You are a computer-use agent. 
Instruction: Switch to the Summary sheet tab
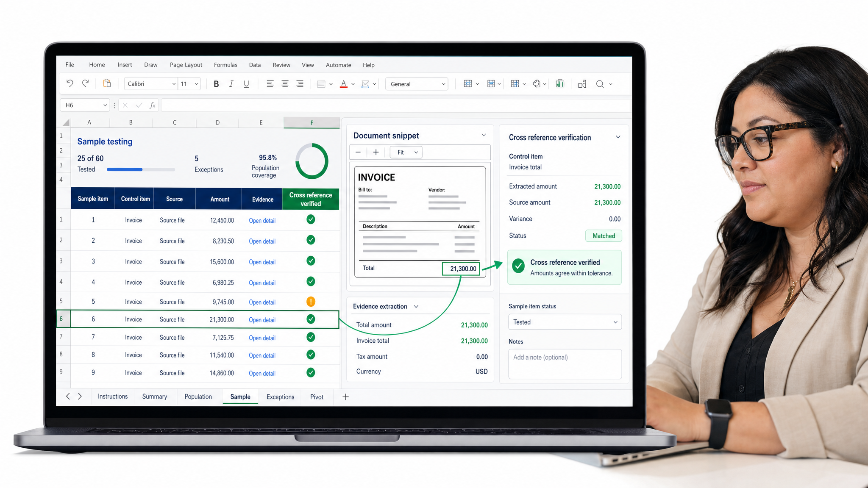click(x=155, y=396)
